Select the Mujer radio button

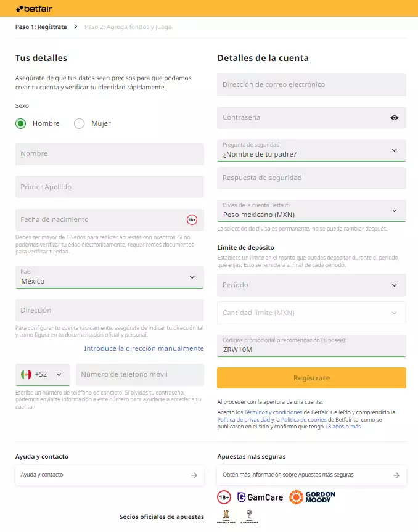(x=80, y=124)
